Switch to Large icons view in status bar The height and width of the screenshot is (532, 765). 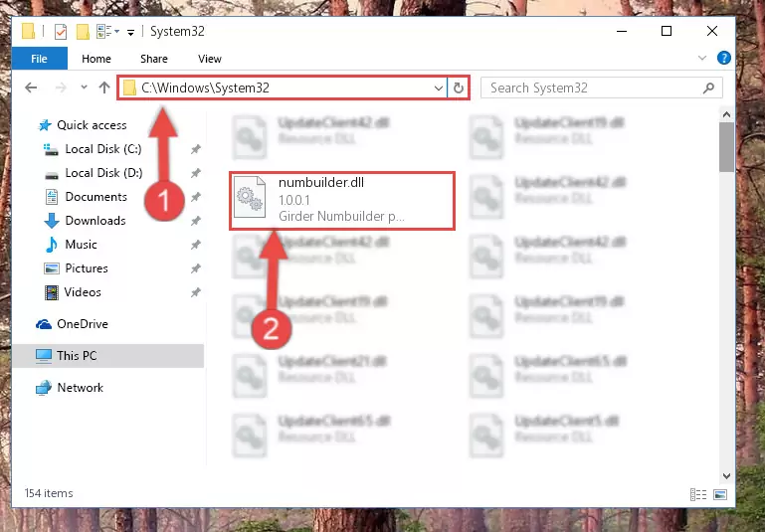(720, 494)
